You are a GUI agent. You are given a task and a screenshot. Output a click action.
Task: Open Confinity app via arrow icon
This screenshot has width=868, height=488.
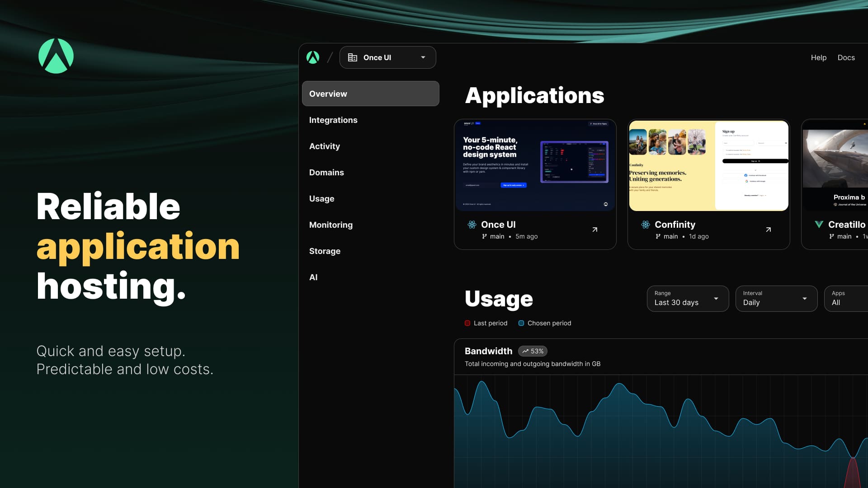(768, 230)
